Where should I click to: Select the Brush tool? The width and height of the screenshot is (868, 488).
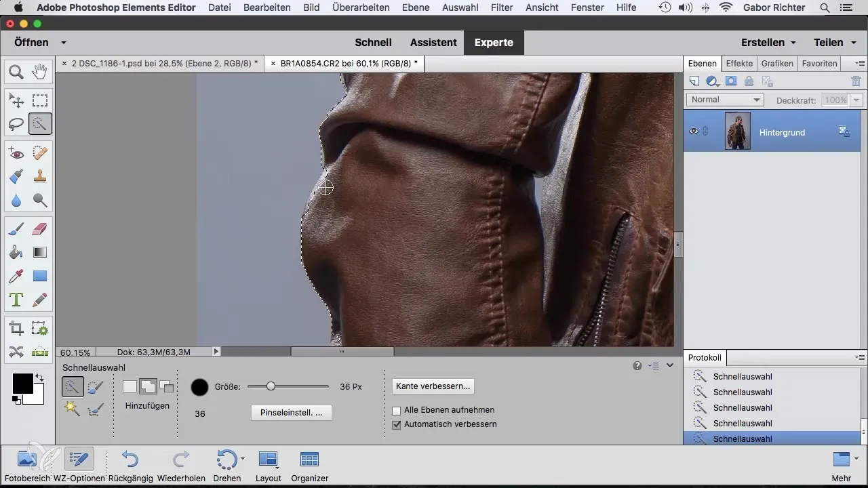[x=16, y=230]
